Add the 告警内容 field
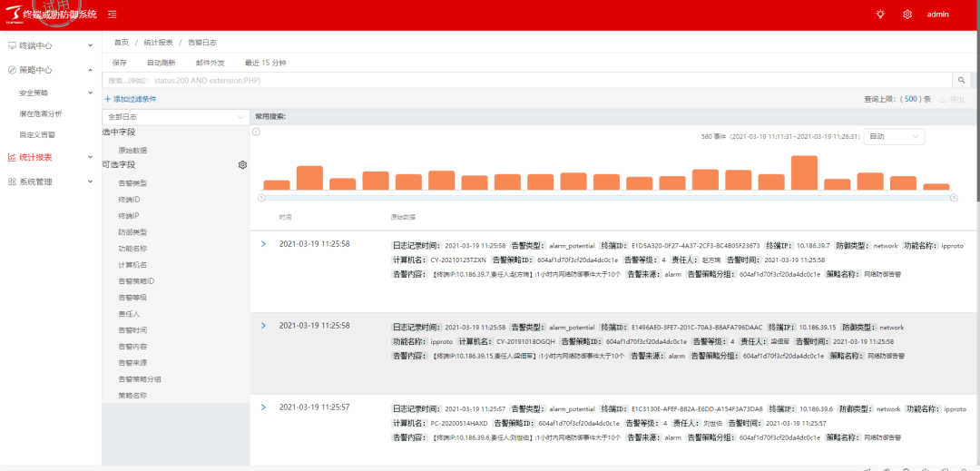980x471 pixels. [132, 346]
